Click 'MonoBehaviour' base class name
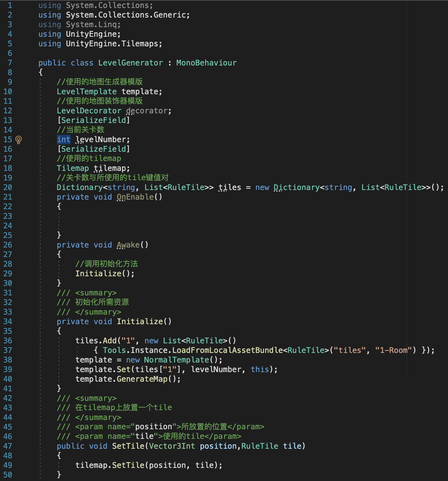This screenshot has width=448, height=481. (x=206, y=63)
